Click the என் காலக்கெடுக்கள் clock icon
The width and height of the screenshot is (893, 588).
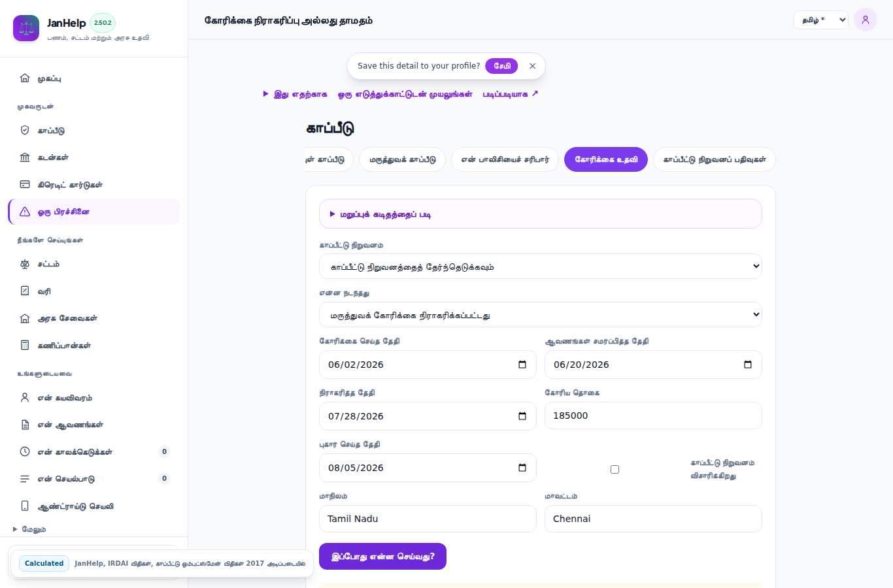pyautogui.click(x=25, y=451)
